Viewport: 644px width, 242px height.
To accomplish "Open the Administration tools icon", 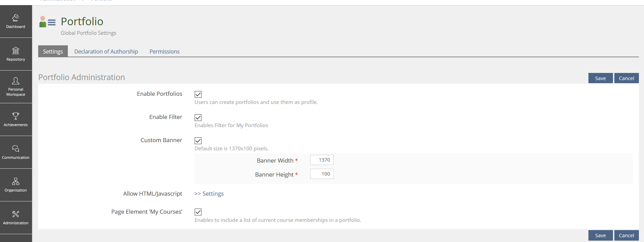I will pos(16,214).
